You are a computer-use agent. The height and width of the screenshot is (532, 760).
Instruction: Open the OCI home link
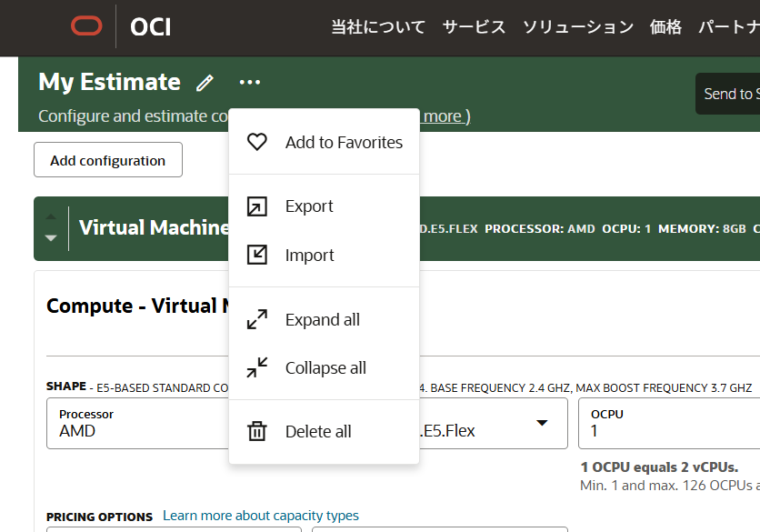(x=150, y=26)
